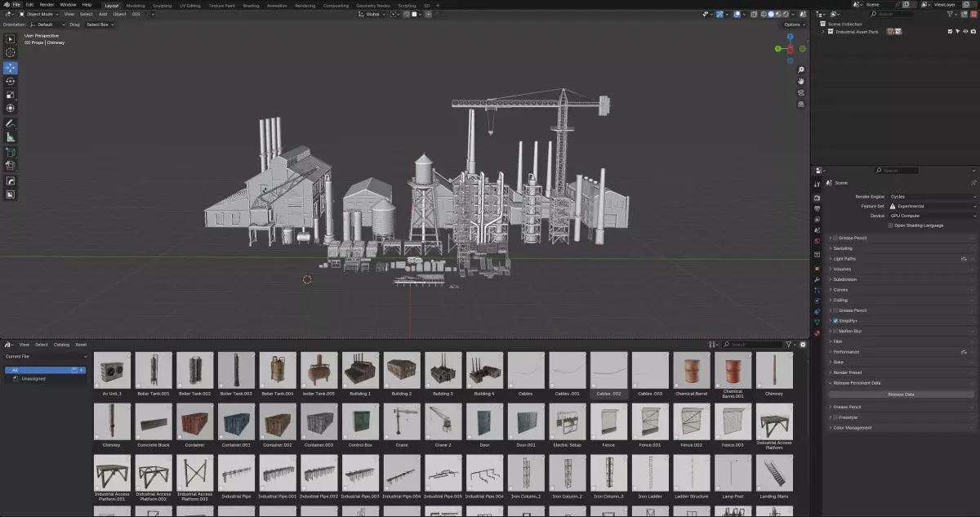Open the Output properties tab icon
This screenshot has width=980, height=517.
(x=817, y=208)
